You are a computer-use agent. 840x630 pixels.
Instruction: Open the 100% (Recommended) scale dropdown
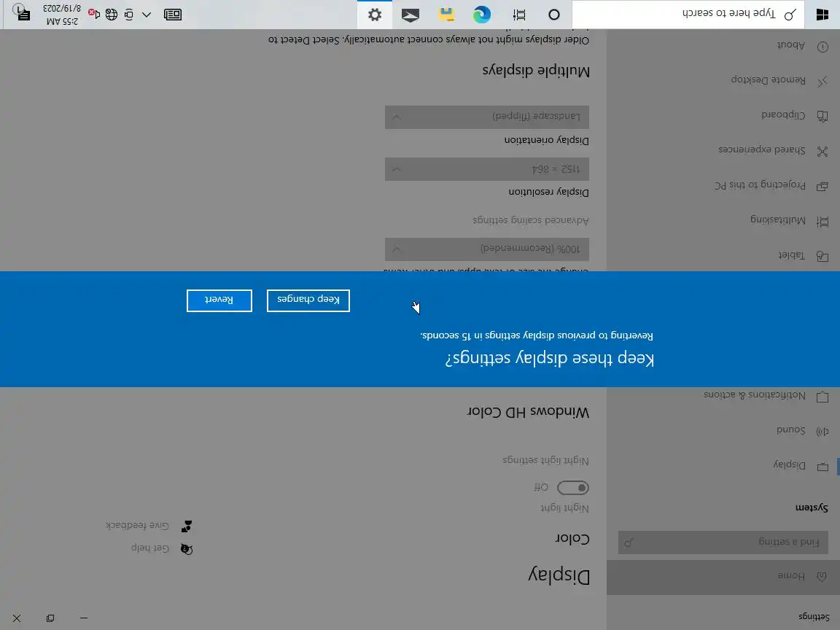[486, 249]
